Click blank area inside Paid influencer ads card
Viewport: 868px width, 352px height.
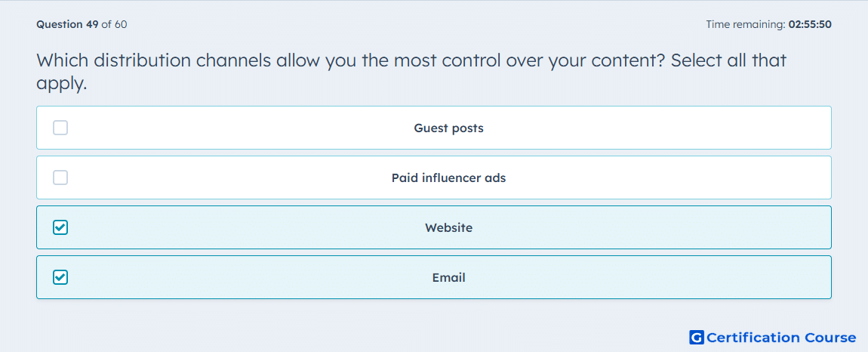click(x=664, y=178)
